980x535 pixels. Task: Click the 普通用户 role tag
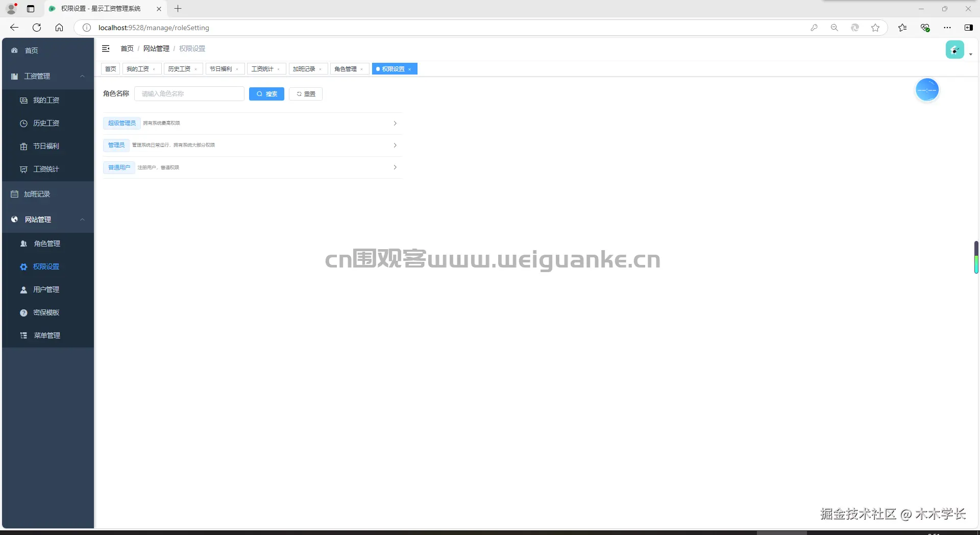(x=119, y=167)
